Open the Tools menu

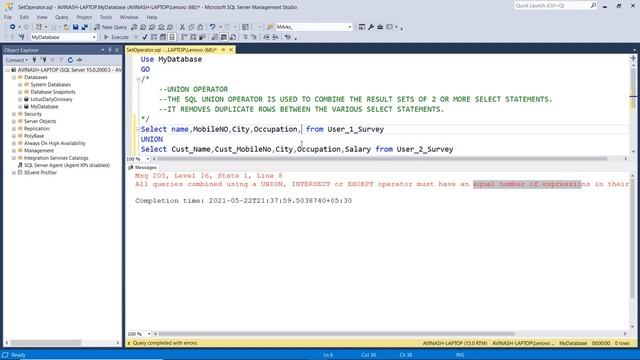106,17
